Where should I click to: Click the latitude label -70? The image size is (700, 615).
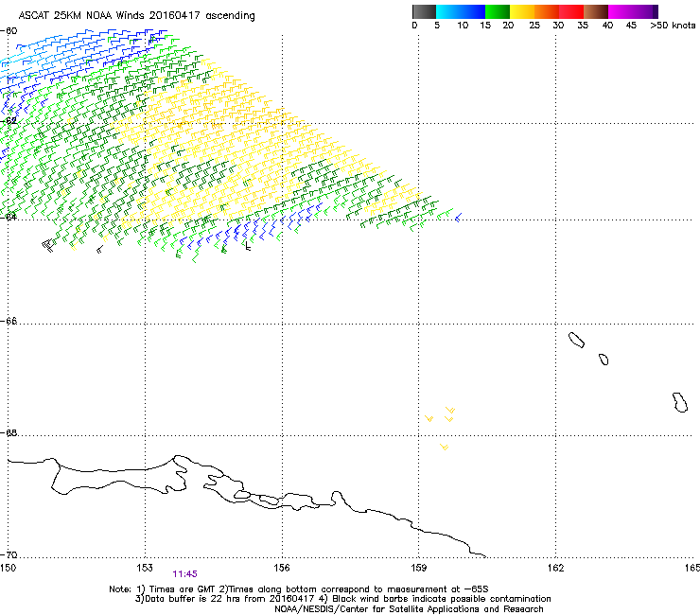9,554
